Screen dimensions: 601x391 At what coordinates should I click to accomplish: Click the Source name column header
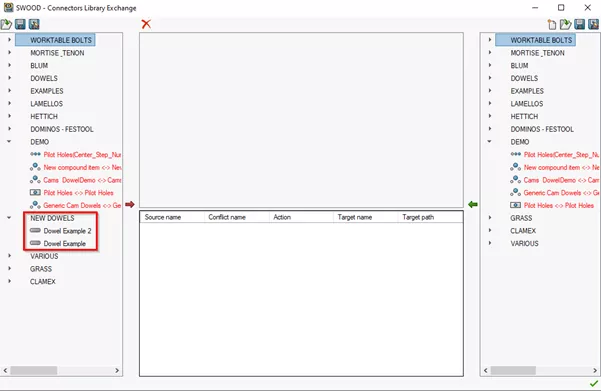click(x=172, y=217)
